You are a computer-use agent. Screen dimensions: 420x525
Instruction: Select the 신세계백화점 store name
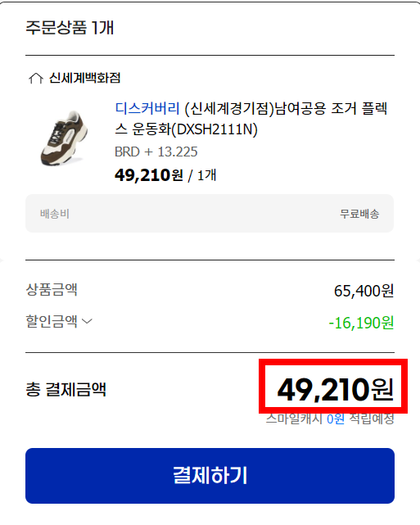84,78
